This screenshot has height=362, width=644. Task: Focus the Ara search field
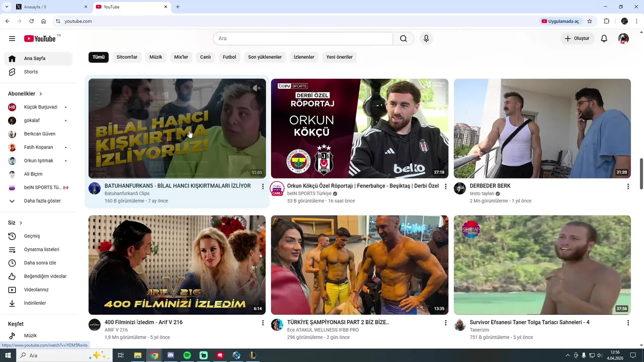coord(303,39)
